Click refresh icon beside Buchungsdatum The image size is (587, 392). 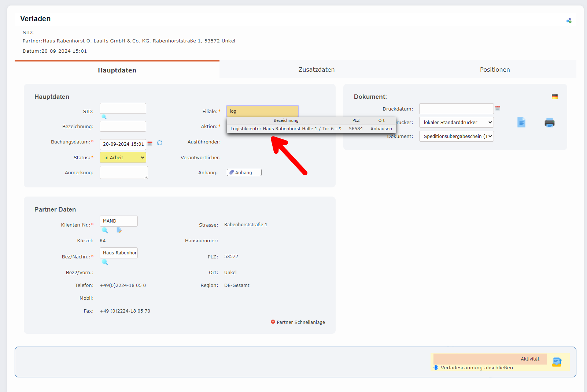click(160, 143)
